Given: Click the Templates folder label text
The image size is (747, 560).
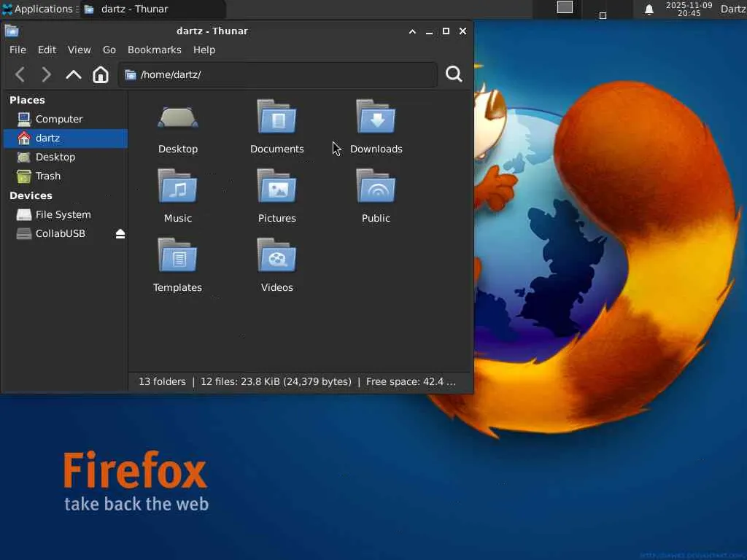Looking at the screenshot, I should 177,287.
